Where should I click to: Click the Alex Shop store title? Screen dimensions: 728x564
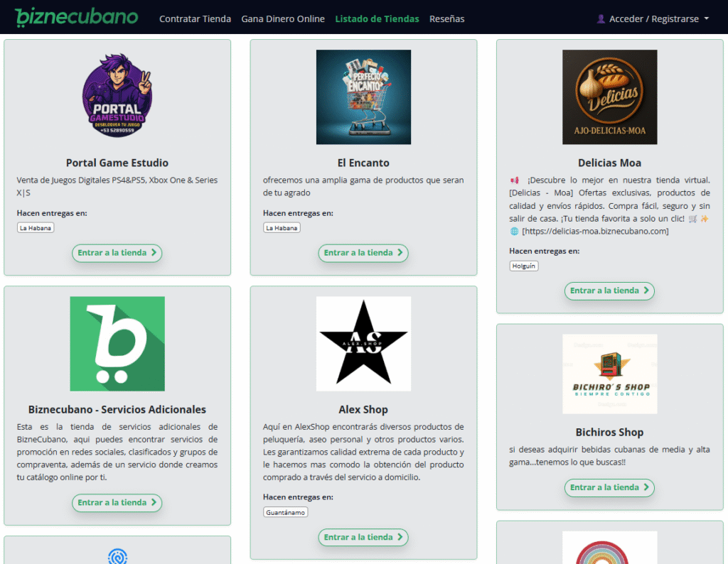click(363, 410)
